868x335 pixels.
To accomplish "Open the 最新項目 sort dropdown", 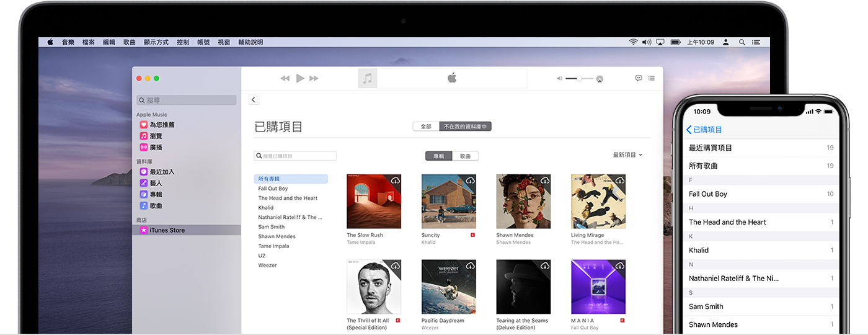I will pyautogui.click(x=627, y=155).
